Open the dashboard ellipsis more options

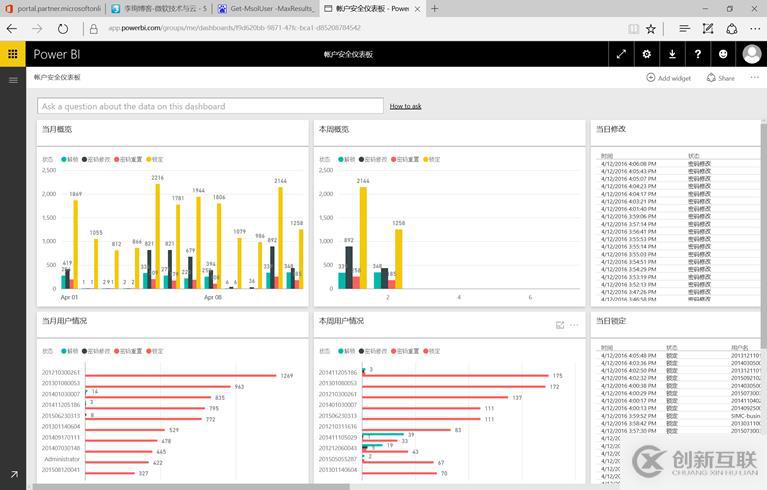[x=754, y=77]
